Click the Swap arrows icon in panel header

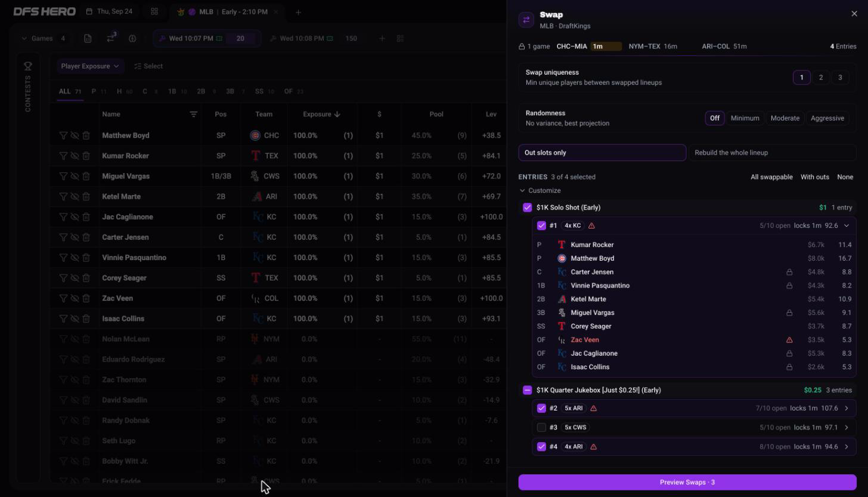click(526, 20)
